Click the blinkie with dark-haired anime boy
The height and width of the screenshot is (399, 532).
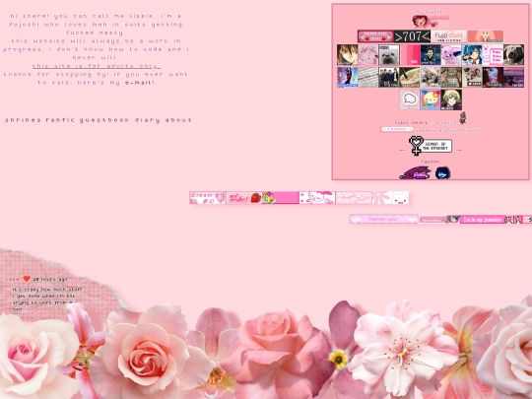[439, 220]
